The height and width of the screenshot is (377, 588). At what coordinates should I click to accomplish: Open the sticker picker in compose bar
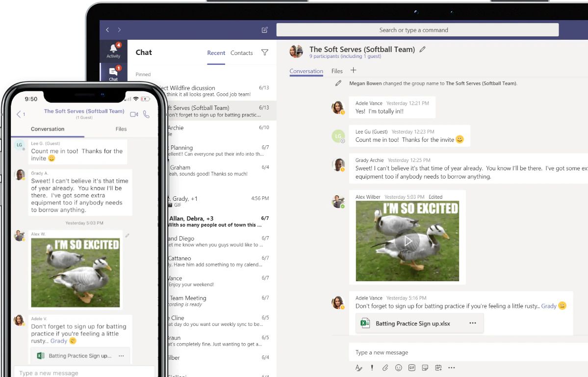(x=425, y=368)
